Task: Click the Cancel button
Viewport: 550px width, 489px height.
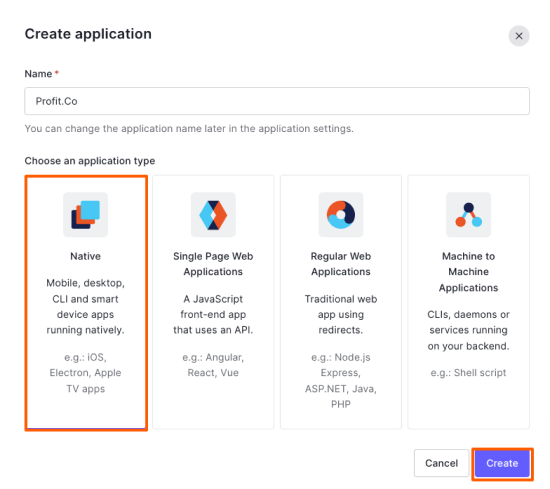Action: tap(441, 463)
